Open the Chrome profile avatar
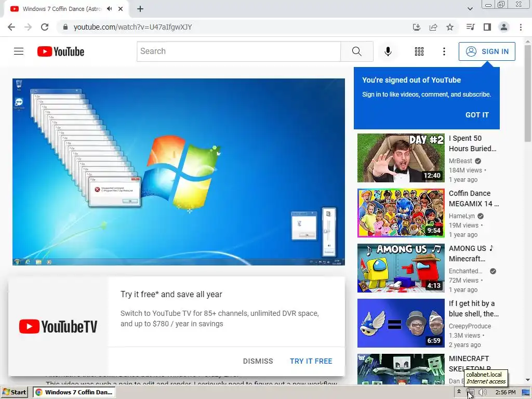The image size is (532, 399). coord(504,27)
